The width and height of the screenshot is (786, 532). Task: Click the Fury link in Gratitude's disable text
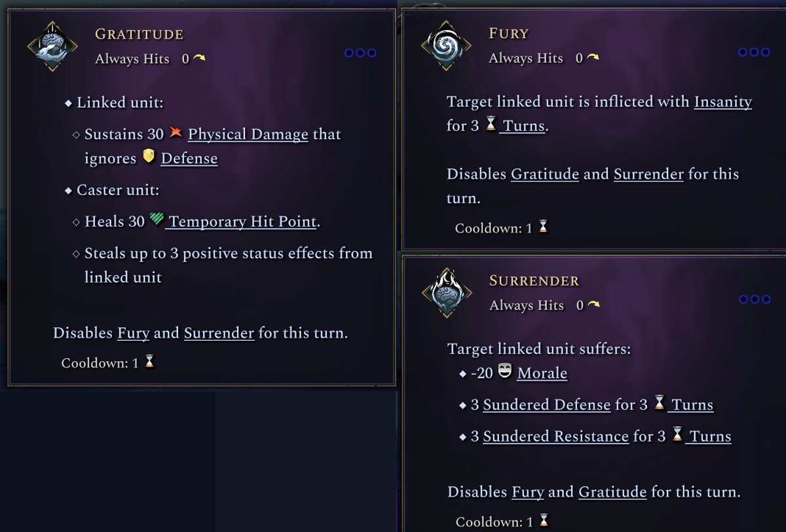pos(133,333)
